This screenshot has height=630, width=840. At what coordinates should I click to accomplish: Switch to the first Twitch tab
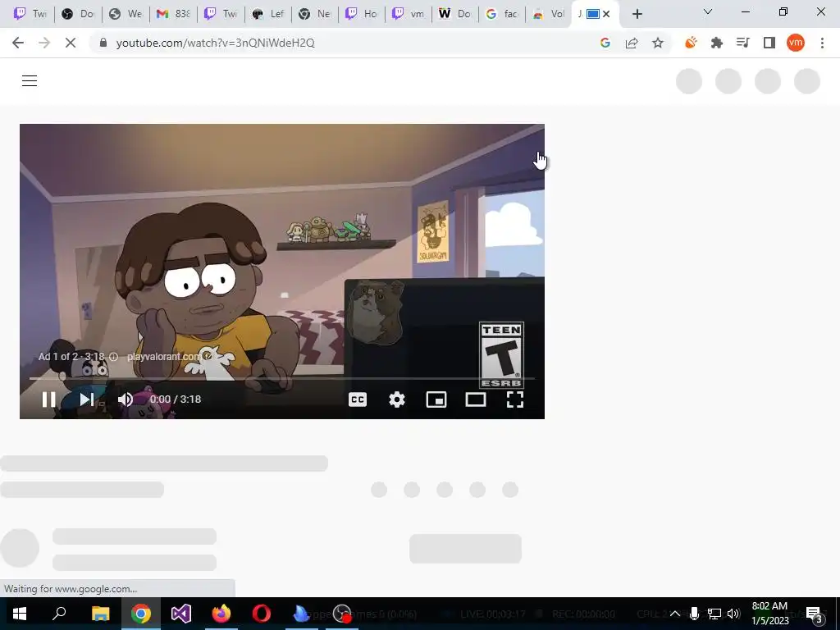click(30, 13)
